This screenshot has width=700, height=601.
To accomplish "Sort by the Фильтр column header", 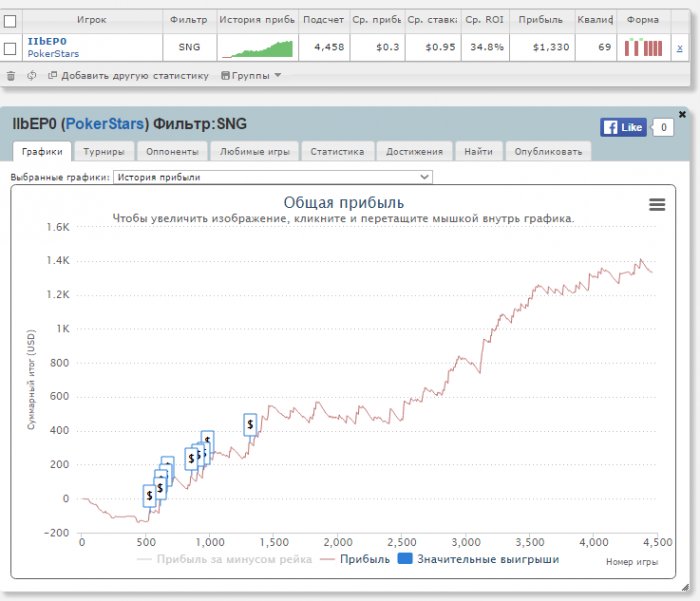I will pos(189,20).
